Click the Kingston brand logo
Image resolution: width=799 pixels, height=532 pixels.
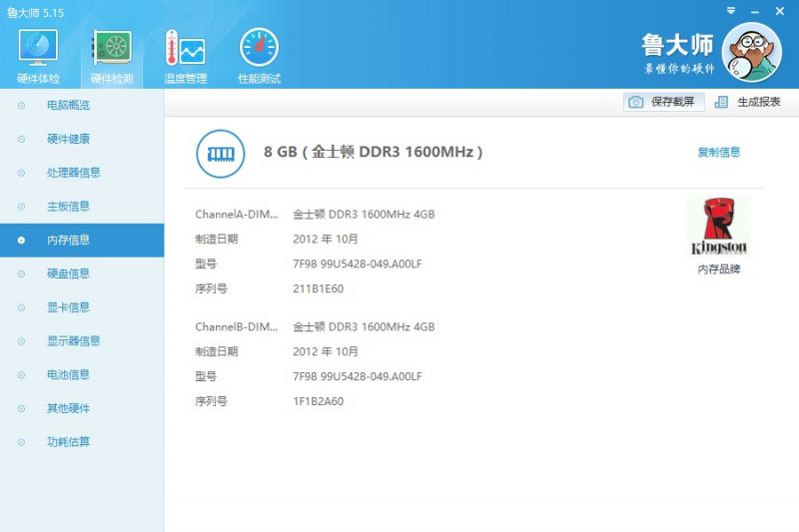pyautogui.click(x=718, y=226)
